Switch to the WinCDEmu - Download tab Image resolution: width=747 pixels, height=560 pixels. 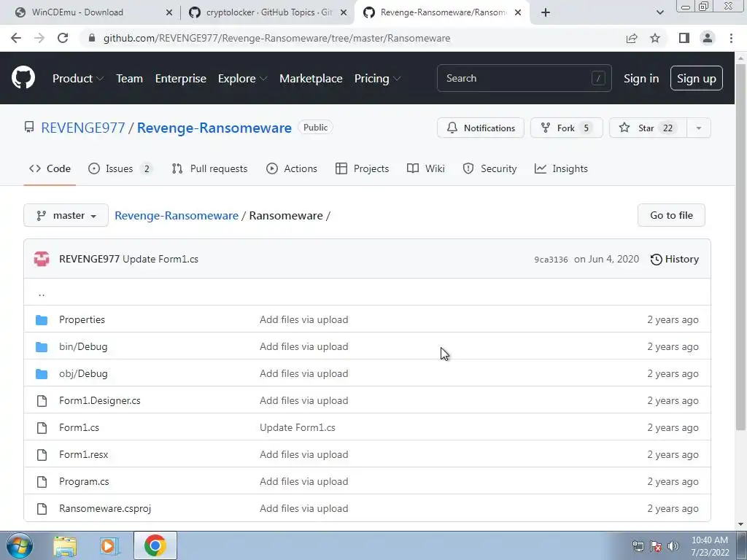(93, 12)
